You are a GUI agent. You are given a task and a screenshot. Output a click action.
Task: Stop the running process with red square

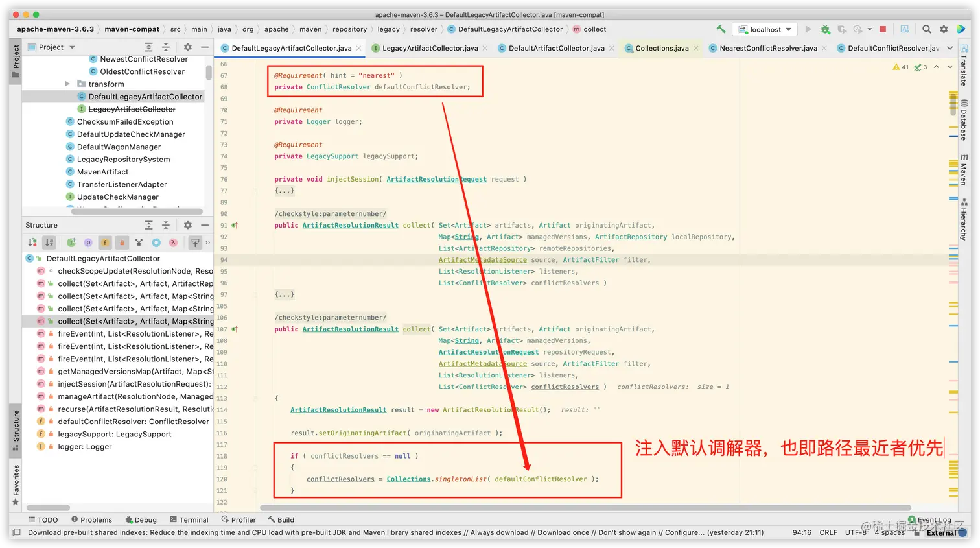(x=883, y=29)
